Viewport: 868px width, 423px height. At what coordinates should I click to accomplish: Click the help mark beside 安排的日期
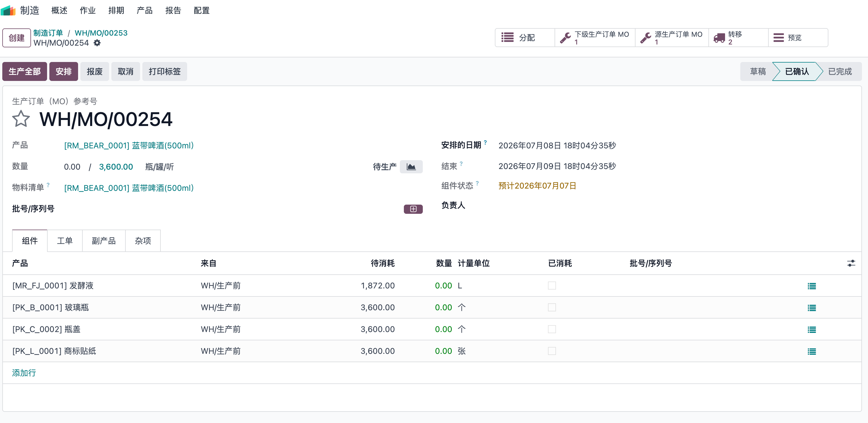(485, 142)
